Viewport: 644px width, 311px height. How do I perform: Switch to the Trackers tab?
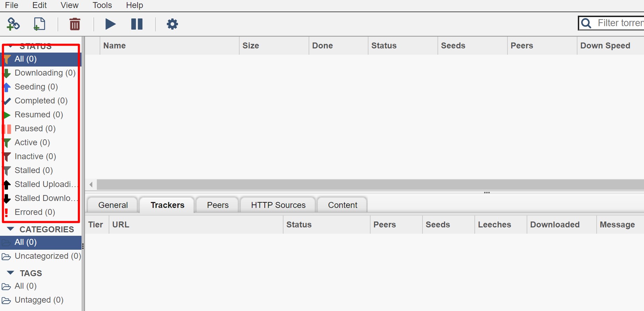168,205
